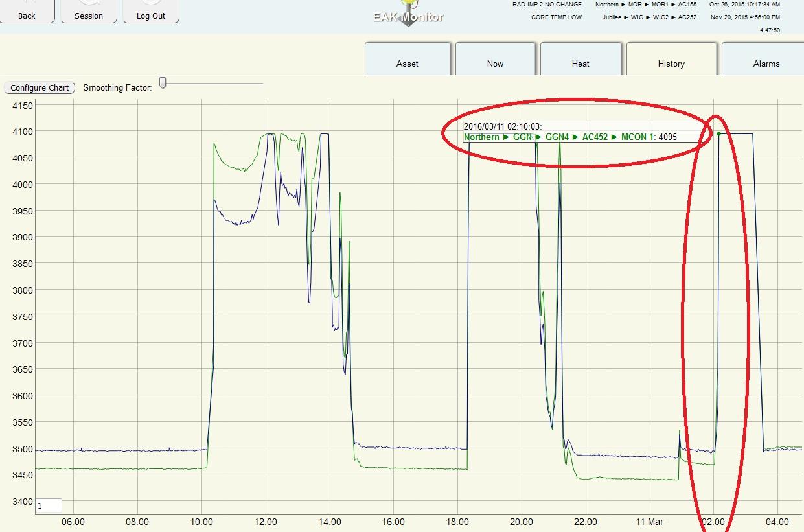The height and width of the screenshot is (532, 804).
Task: Click the 11 Mar x-axis date label
Action: (x=650, y=522)
